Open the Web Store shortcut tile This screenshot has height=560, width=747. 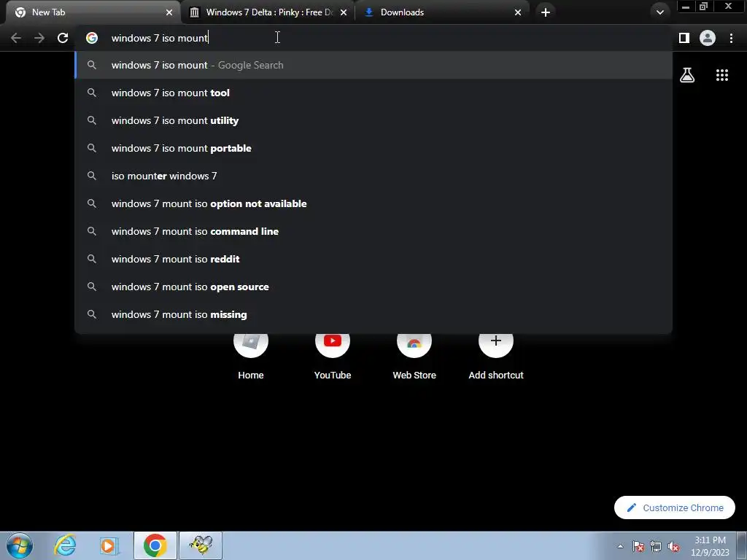click(414, 357)
